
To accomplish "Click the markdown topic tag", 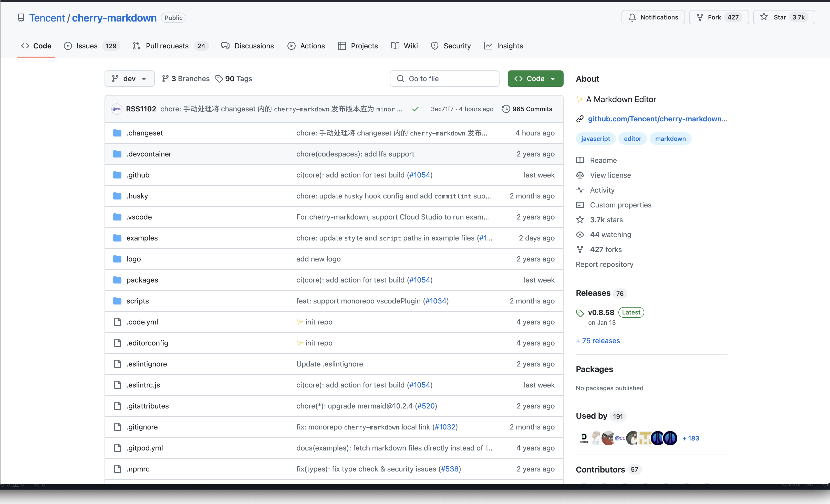I will click(670, 139).
